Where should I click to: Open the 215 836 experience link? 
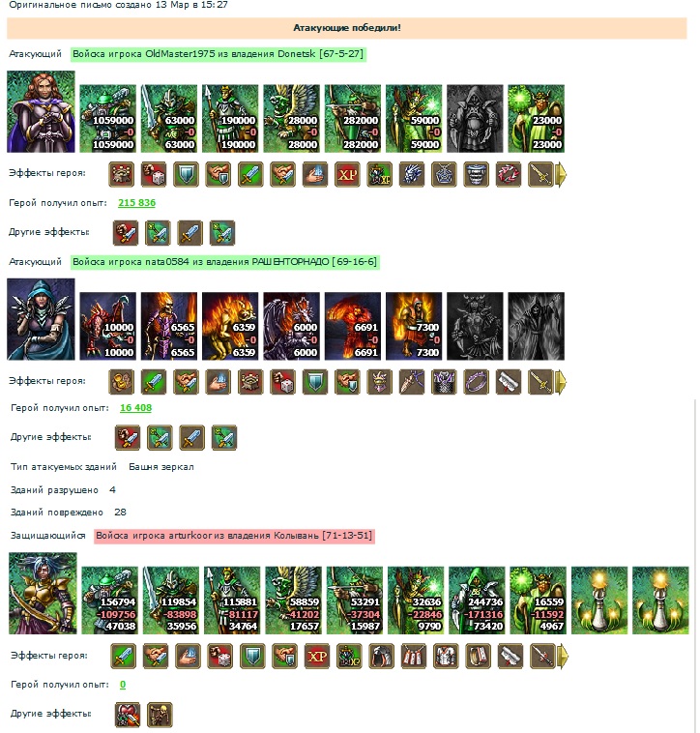pyautogui.click(x=136, y=203)
